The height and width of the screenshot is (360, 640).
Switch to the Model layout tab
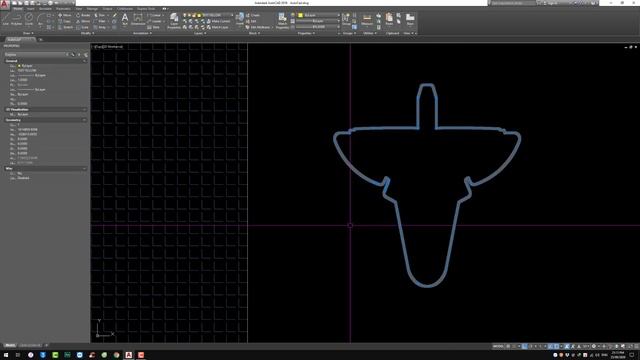tap(10, 345)
